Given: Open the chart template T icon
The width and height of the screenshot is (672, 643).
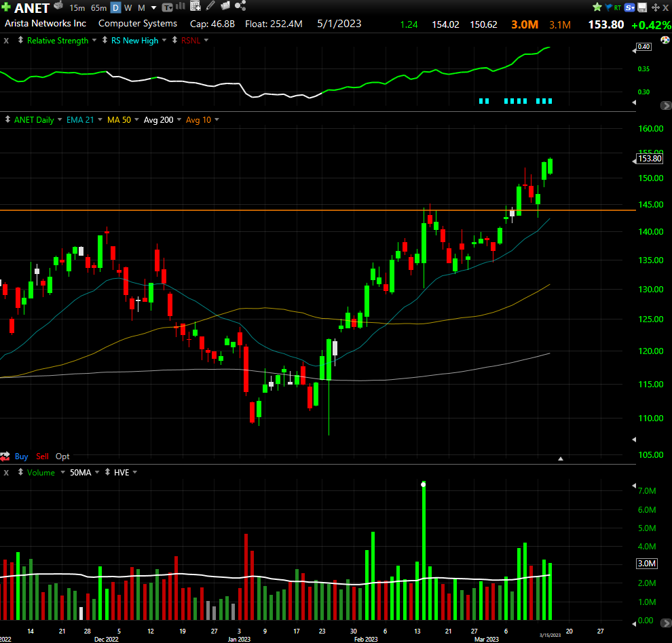Looking at the screenshot, I should (x=167, y=7).
